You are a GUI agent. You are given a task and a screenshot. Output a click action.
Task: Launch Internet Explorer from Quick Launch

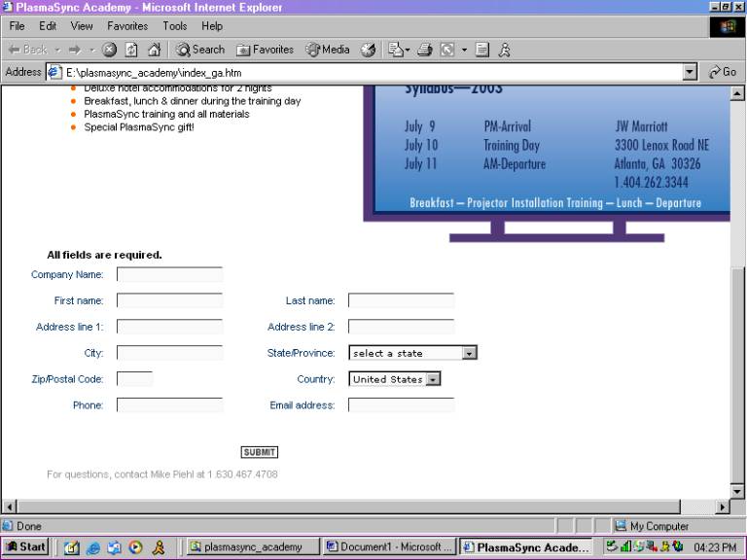pyautogui.click(x=93, y=547)
